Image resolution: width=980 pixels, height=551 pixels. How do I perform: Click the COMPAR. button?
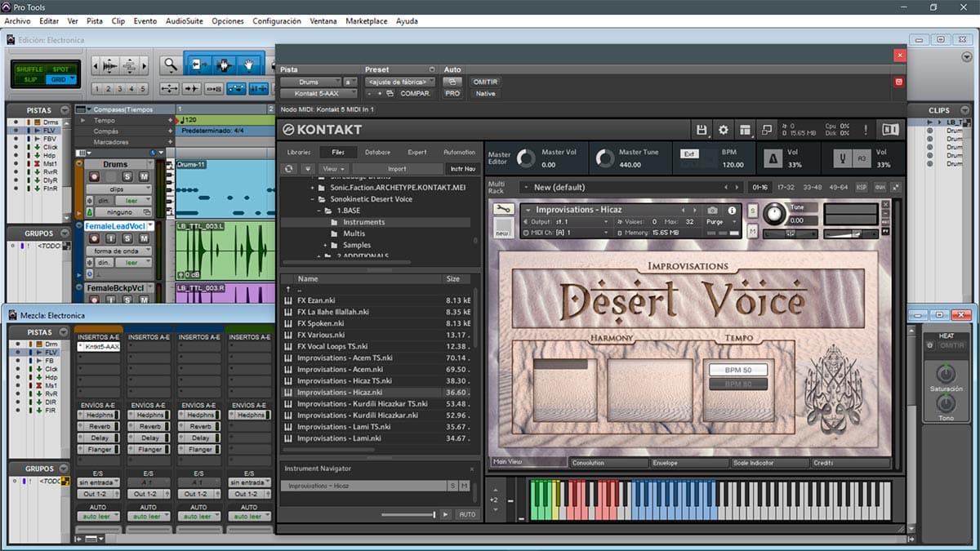tap(416, 93)
